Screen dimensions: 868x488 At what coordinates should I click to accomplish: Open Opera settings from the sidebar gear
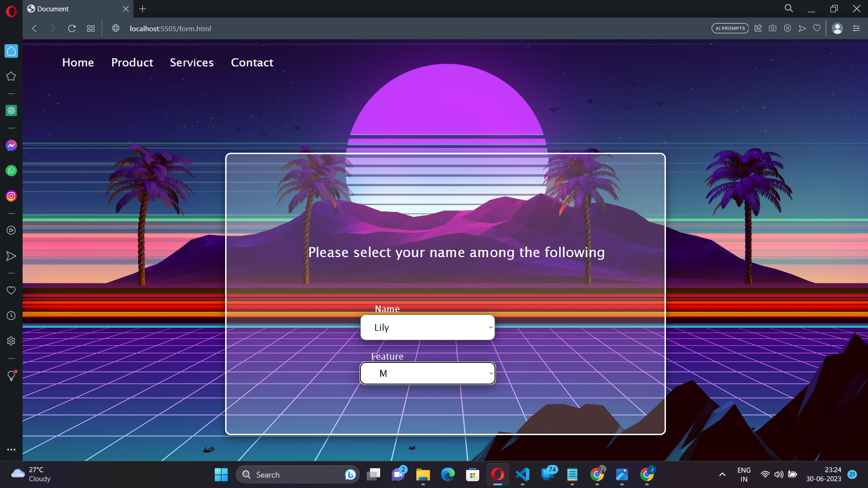coord(11,341)
